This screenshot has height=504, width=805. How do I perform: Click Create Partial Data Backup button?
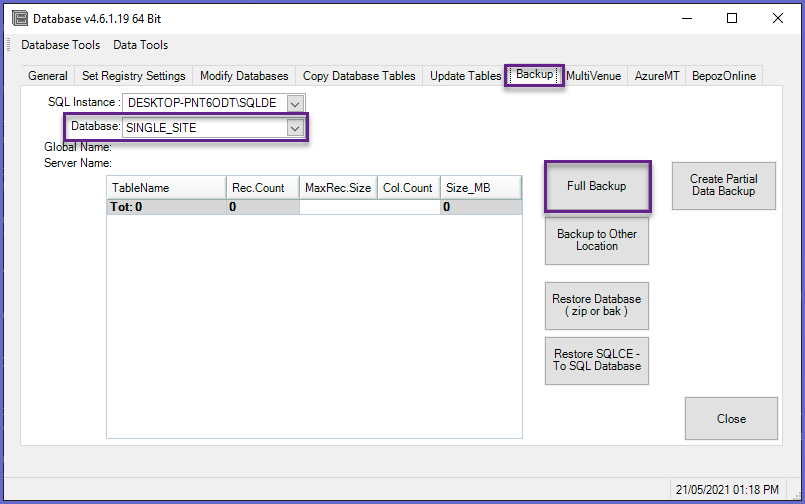[723, 186]
